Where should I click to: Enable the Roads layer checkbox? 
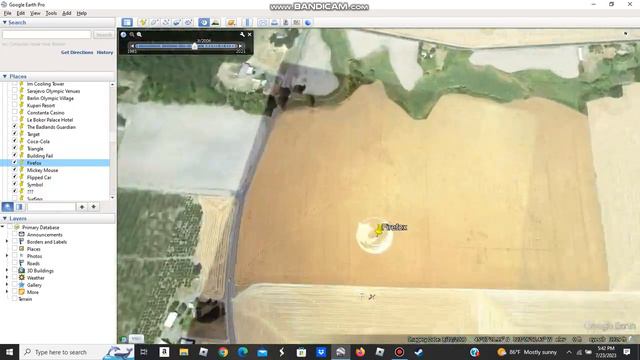click(x=15, y=263)
